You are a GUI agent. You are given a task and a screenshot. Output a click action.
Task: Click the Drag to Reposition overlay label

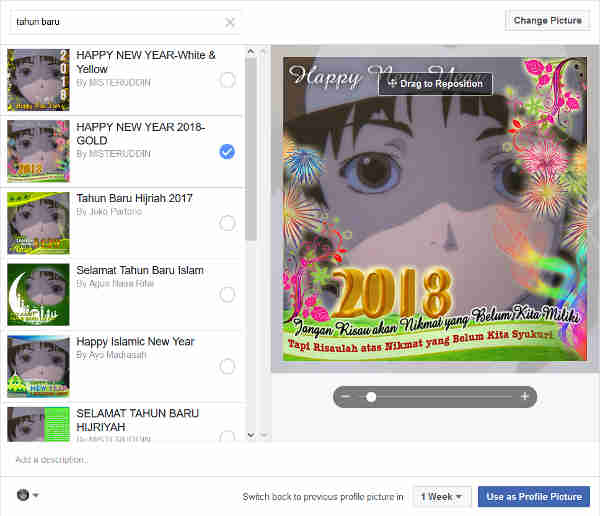tap(435, 83)
